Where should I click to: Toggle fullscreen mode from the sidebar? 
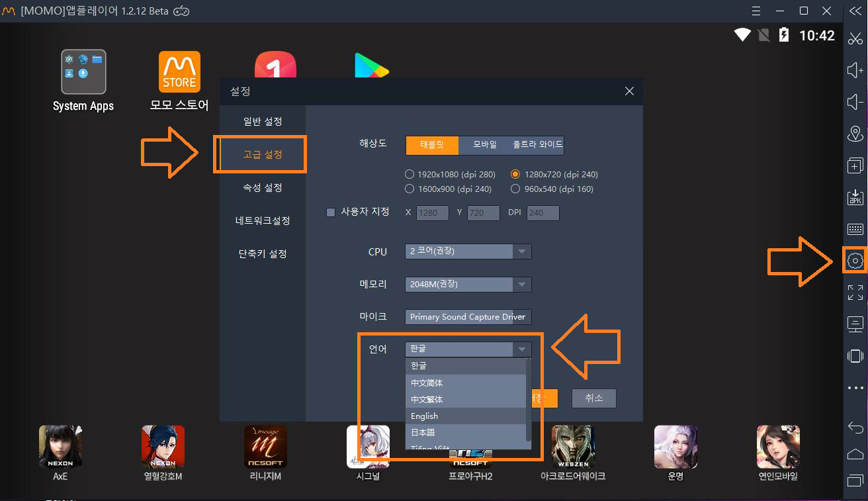(855, 293)
